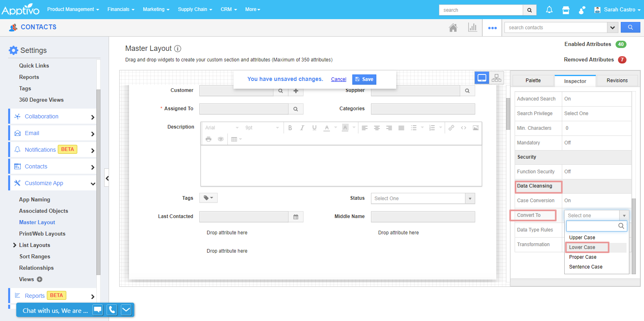Image resolution: width=644 pixels, height=321 pixels.
Task: Toggle Advanced Search On value
Action: [x=568, y=99]
